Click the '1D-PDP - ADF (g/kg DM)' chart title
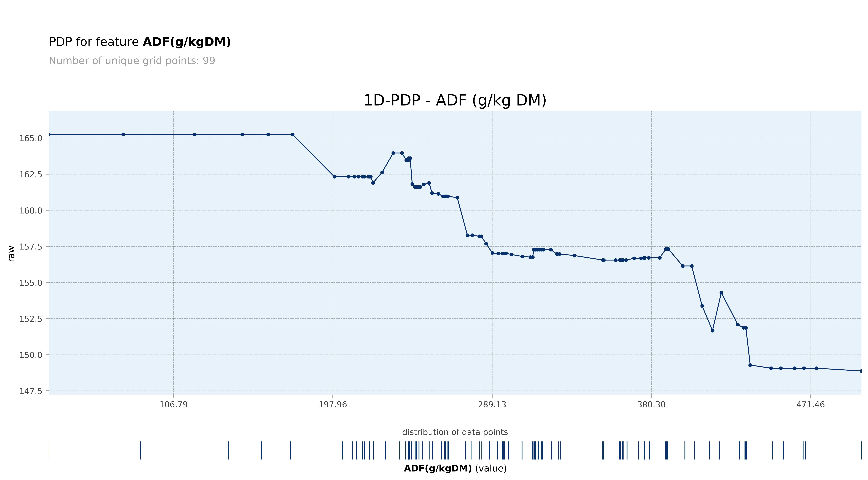 [455, 100]
